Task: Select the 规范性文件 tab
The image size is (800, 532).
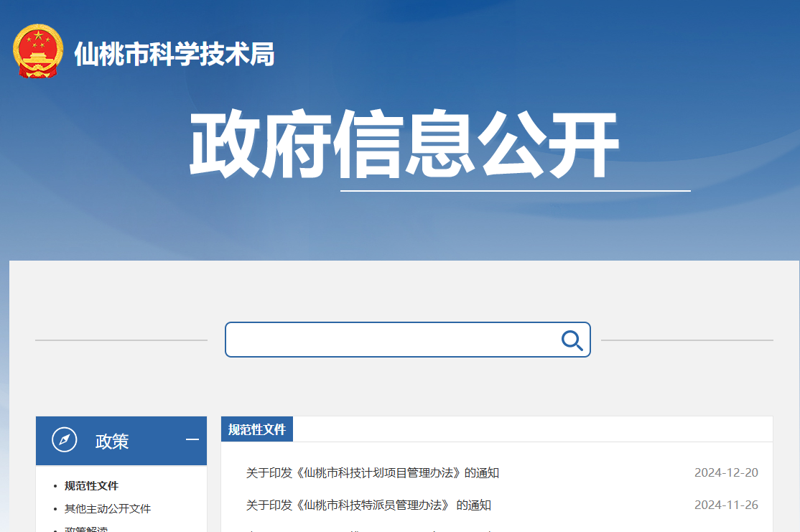Action: tap(257, 429)
